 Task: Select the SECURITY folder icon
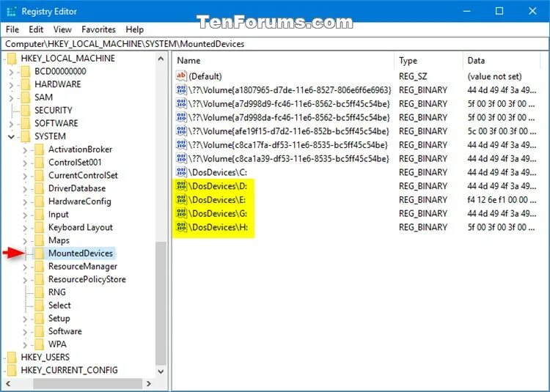(x=26, y=111)
